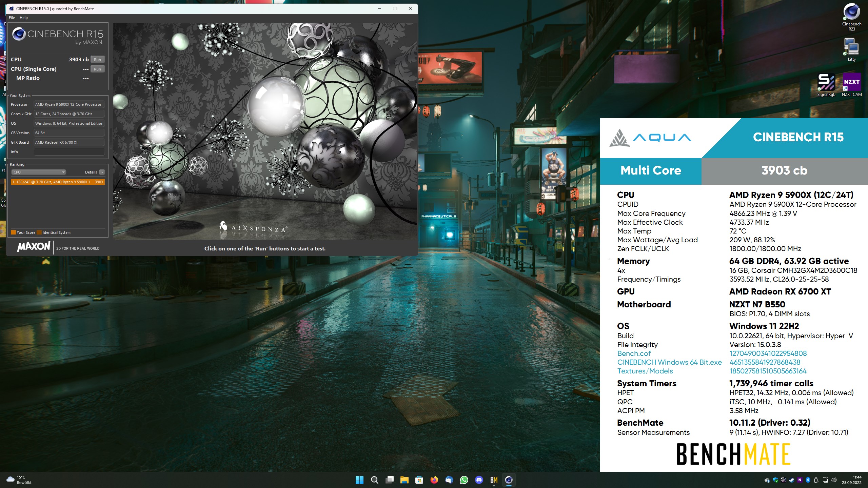Click hash 18502758151050566​3164
868x488 pixels.
768,371
